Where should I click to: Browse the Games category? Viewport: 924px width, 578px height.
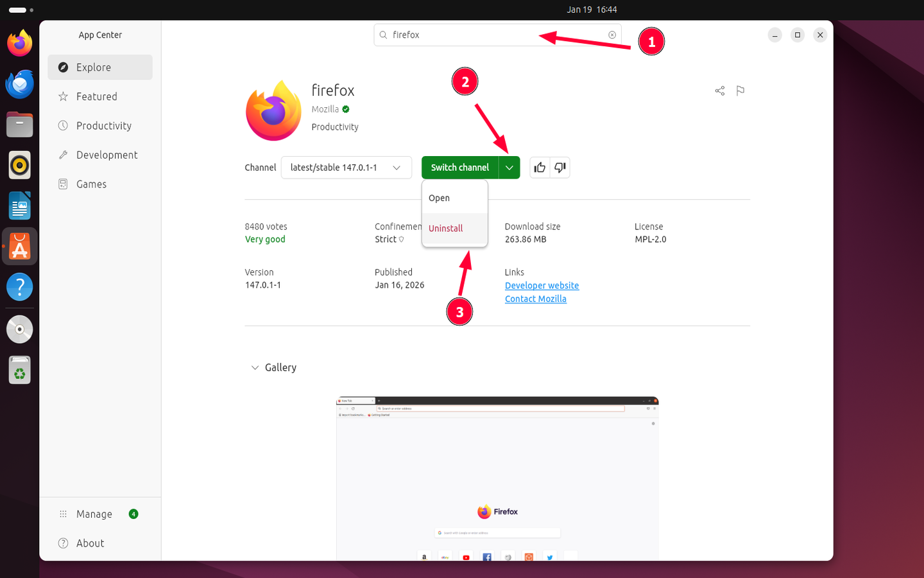pyautogui.click(x=90, y=184)
